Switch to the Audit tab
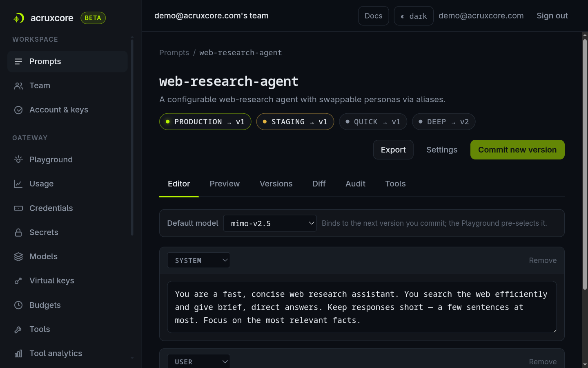The height and width of the screenshot is (368, 588). coord(355,184)
